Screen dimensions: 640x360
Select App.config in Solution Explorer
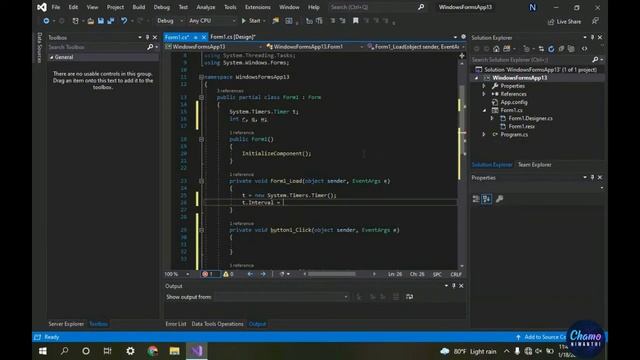[514, 102]
